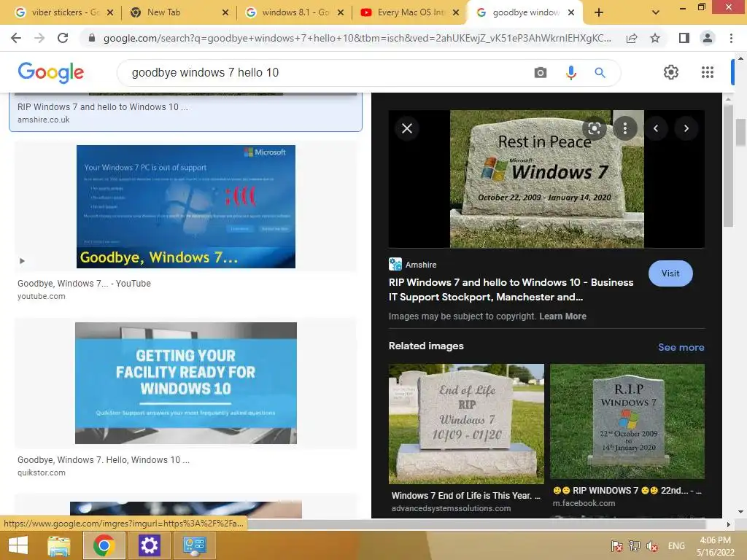
Task: Close the viber stickers tab
Action: coord(110,12)
